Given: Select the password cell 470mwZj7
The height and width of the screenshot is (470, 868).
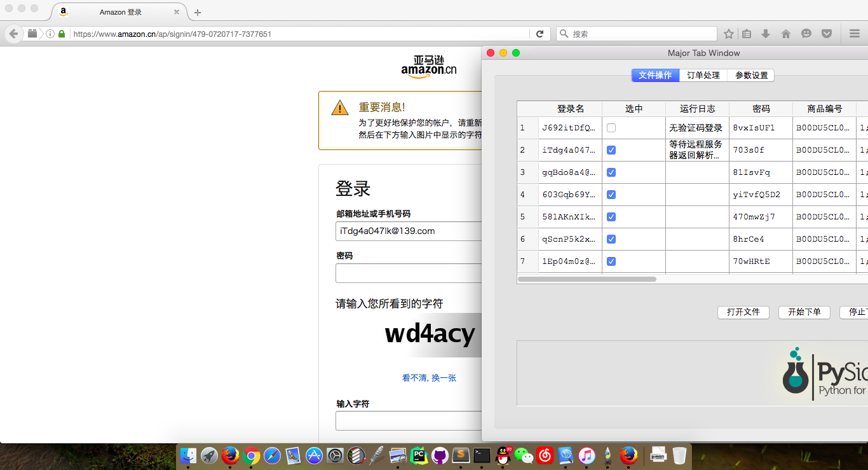Looking at the screenshot, I should [x=761, y=217].
